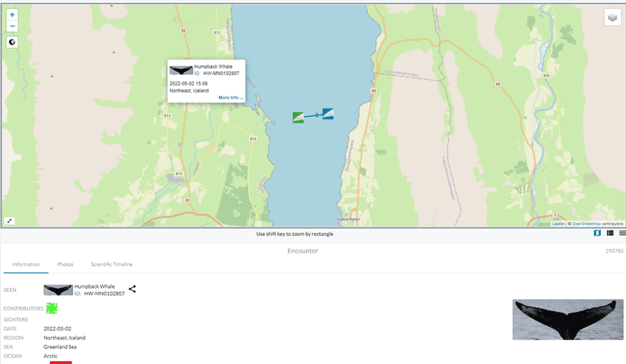Open More Info in map popup

coord(231,98)
